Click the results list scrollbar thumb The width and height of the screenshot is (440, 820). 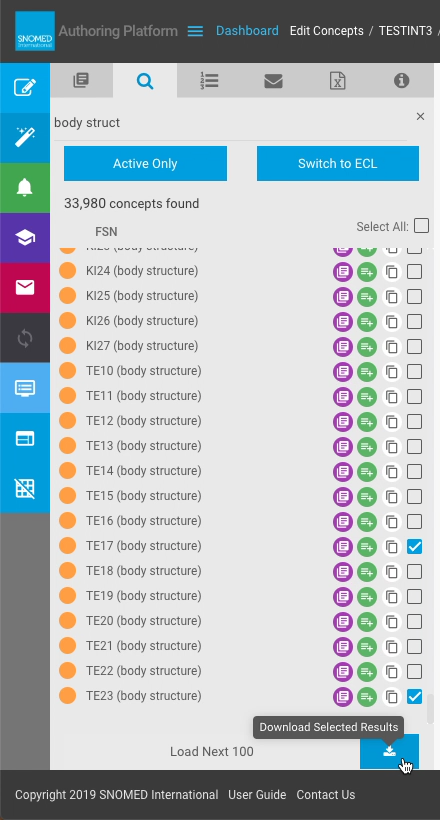pos(431,709)
